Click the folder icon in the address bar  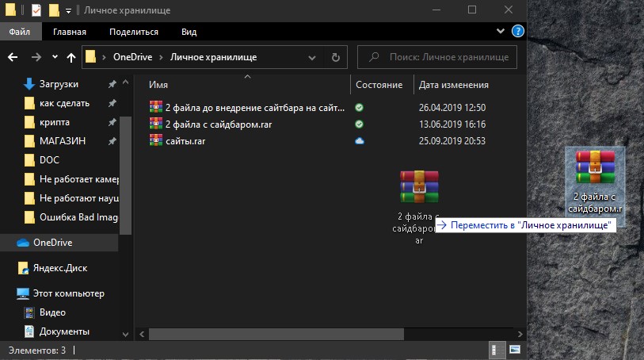point(90,57)
